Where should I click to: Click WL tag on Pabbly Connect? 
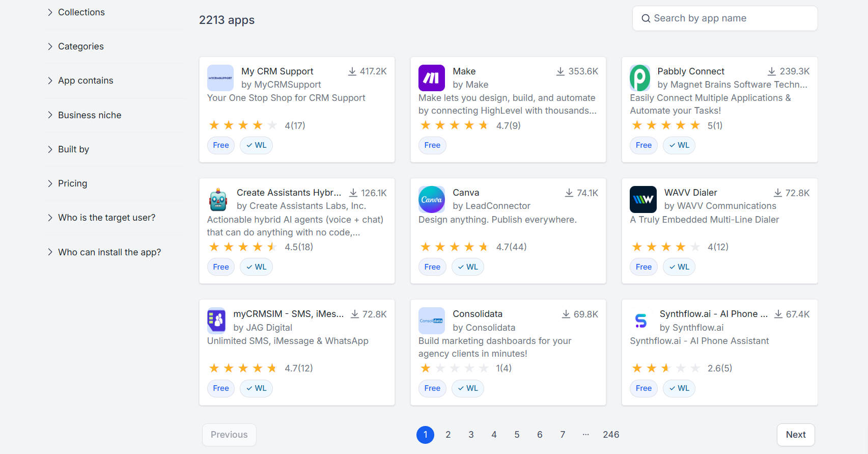[x=679, y=145]
